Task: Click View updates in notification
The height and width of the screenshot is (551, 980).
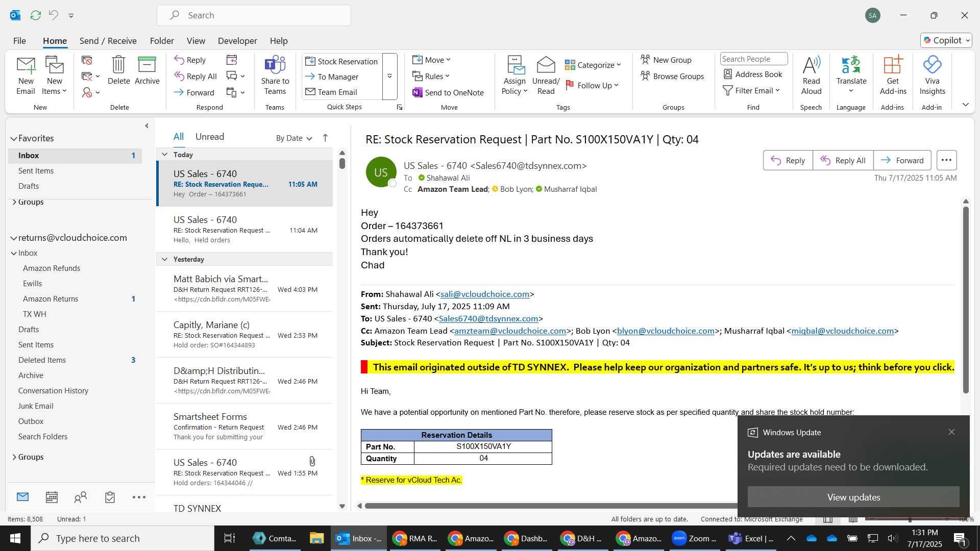Action: [853, 497]
